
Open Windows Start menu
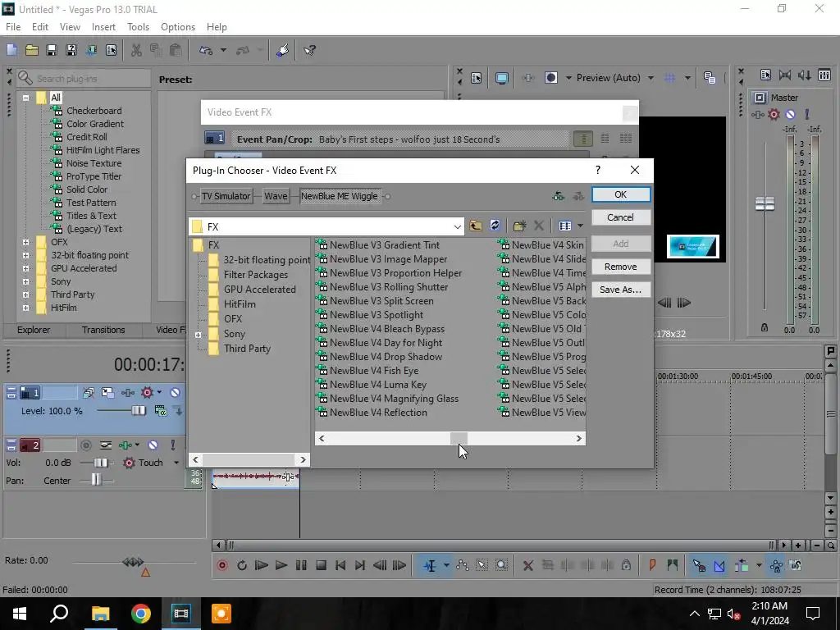tap(20, 614)
